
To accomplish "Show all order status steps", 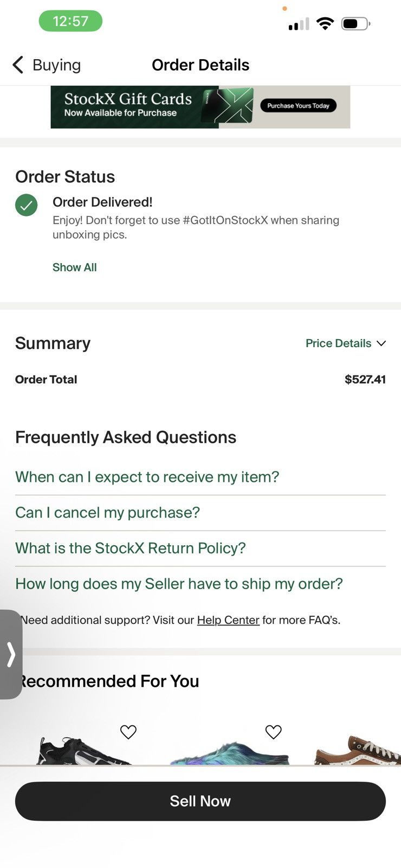I will tap(75, 267).
